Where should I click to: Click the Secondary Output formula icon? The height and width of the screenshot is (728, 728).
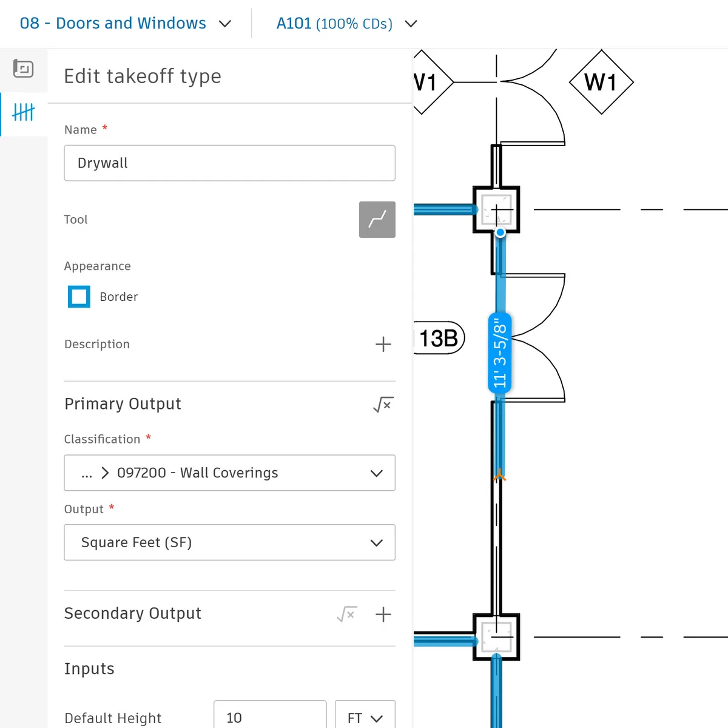click(x=346, y=614)
